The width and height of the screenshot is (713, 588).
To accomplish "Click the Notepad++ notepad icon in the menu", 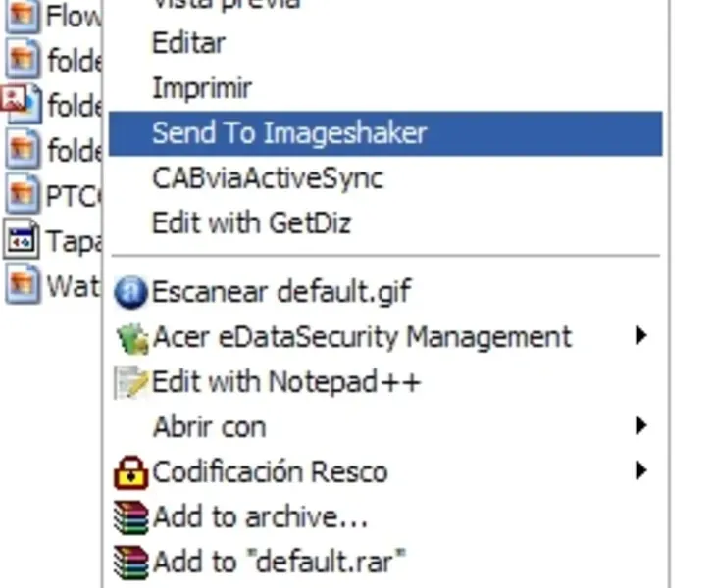I will click(130, 382).
